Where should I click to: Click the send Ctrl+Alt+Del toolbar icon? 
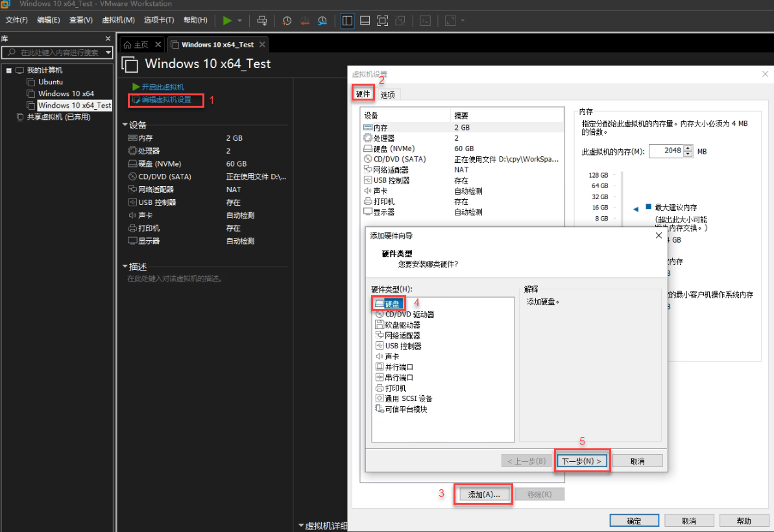(262, 20)
